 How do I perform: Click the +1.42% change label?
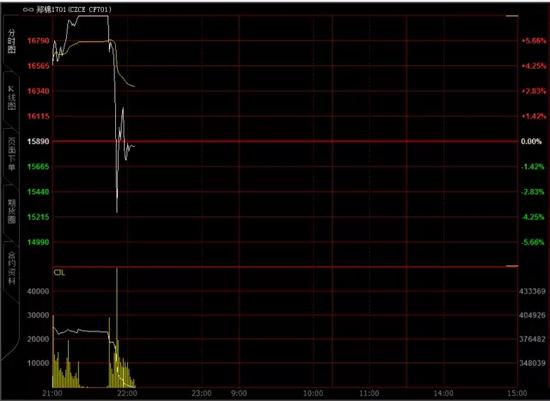pyautogui.click(x=534, y=116)
